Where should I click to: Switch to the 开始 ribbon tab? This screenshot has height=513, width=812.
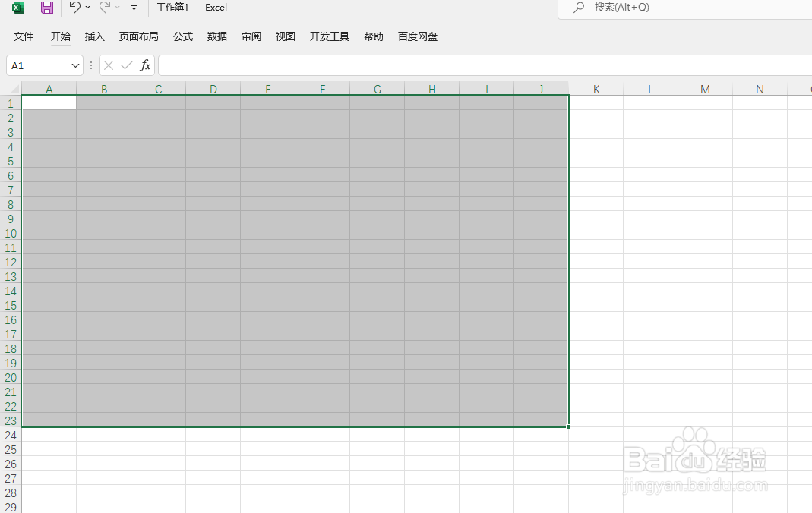tap(61, 36)
